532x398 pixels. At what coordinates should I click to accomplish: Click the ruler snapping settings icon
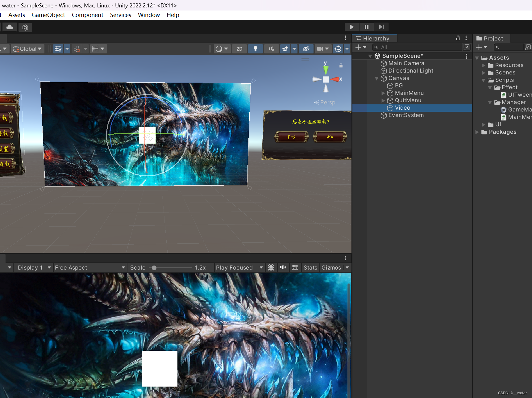pos(95,49)
